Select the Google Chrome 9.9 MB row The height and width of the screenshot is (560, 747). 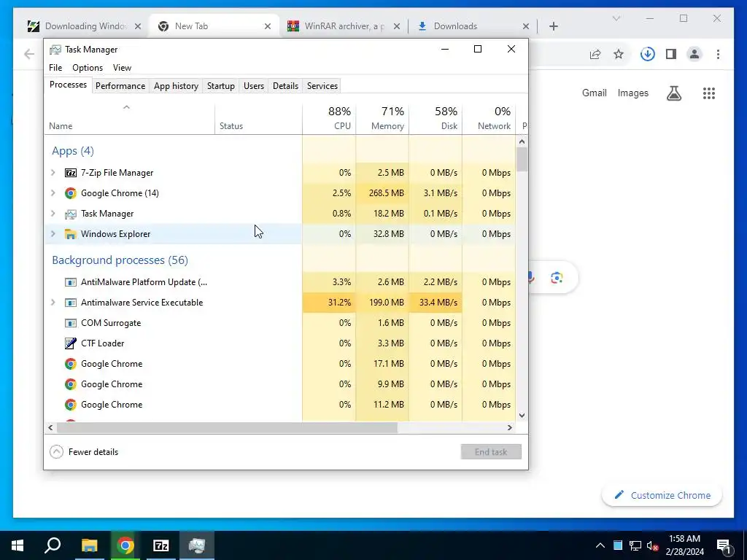(280, 384)
